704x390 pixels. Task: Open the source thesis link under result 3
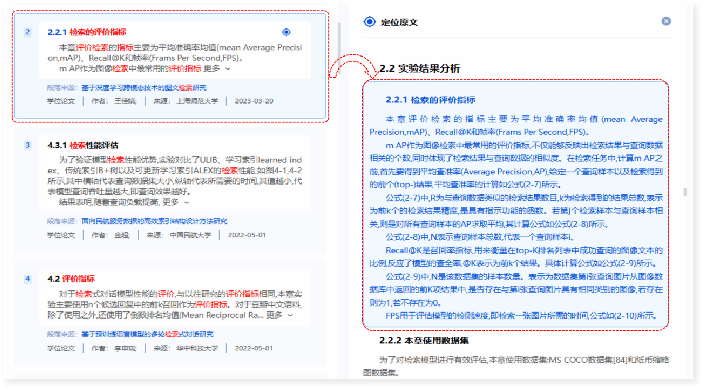point(154,221)
